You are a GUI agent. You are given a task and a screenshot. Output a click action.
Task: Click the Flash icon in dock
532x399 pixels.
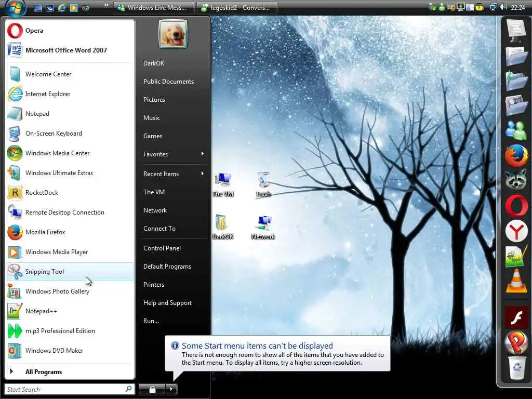(516, 317)
